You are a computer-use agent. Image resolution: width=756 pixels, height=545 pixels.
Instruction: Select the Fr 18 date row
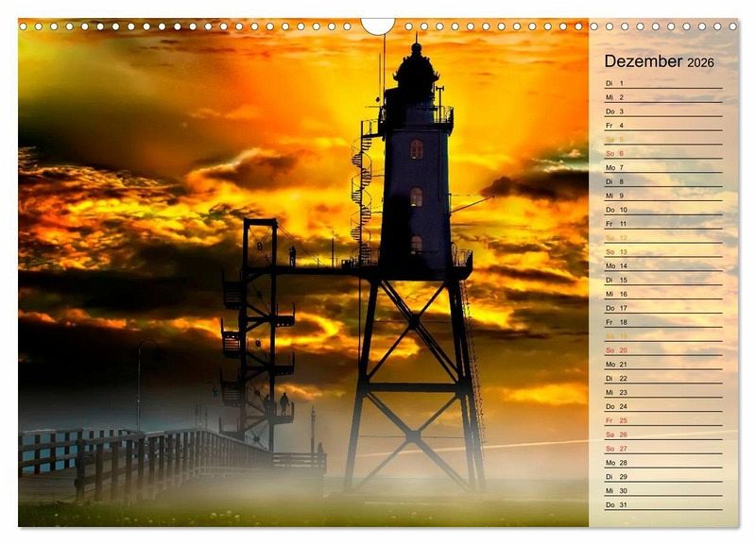coord(662,322)
